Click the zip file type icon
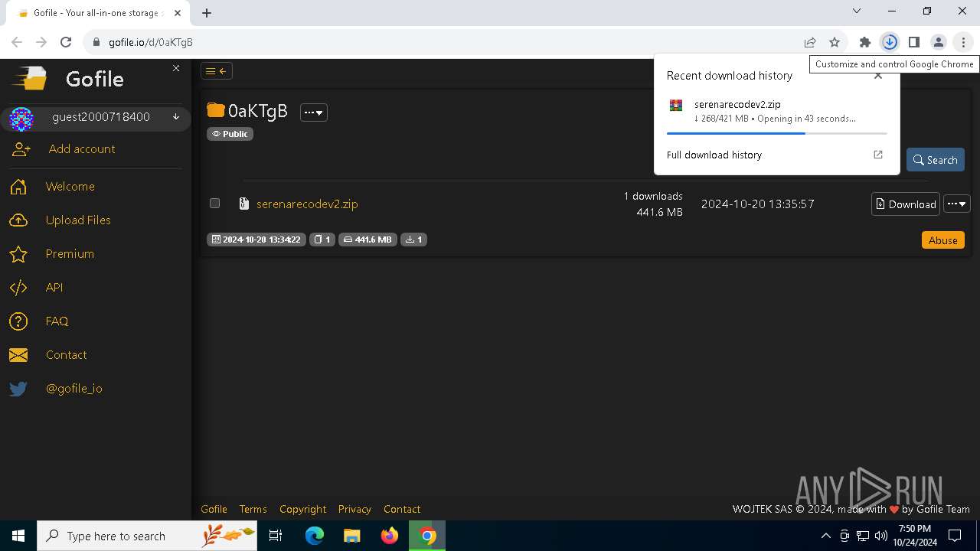 [244, 204]
